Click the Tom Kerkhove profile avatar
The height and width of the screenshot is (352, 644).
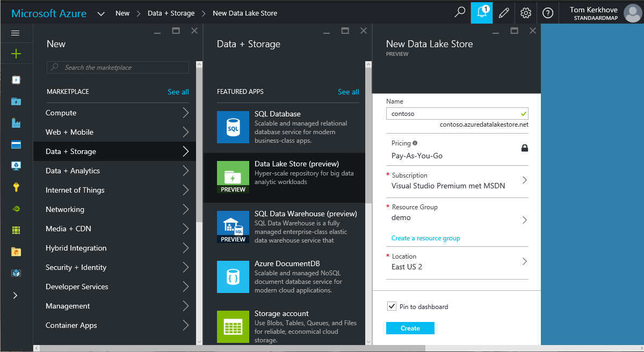633,12
